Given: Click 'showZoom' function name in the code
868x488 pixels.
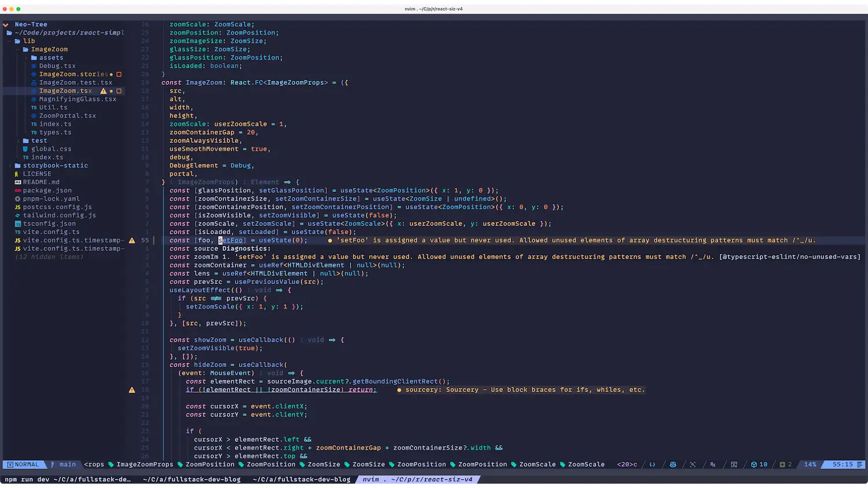Looking at the screenshot, I should pos(210,340).
